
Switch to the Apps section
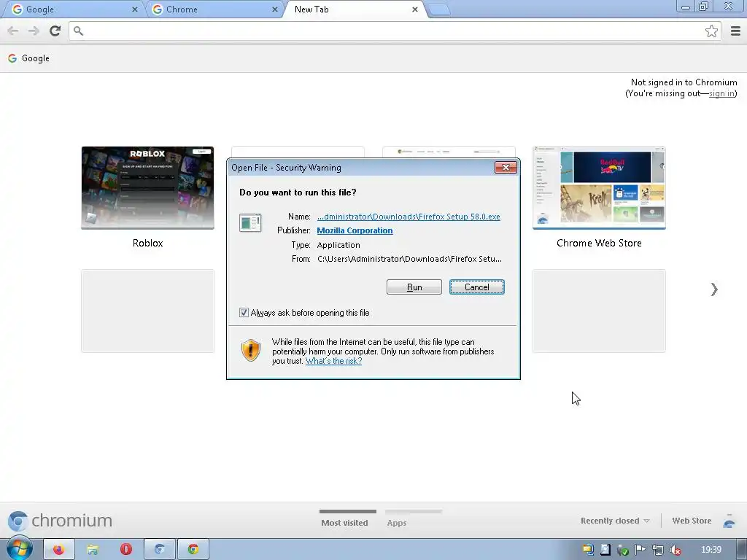[x=396, y=522]
